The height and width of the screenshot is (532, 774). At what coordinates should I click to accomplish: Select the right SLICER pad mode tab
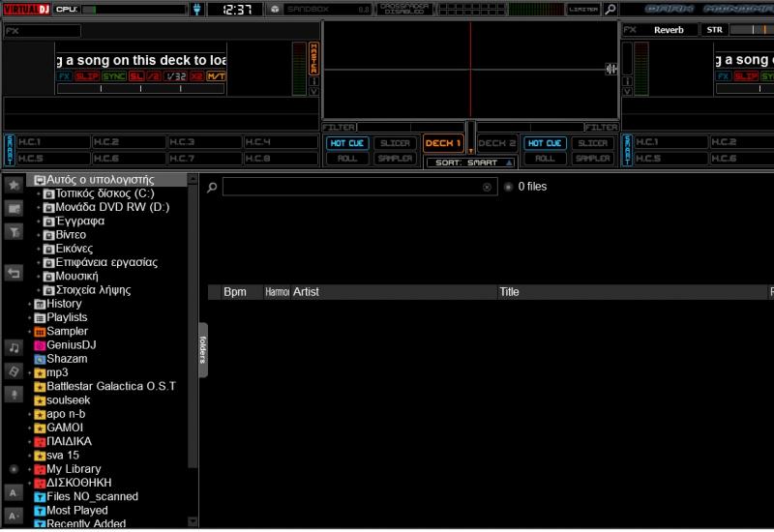(593, 143)
